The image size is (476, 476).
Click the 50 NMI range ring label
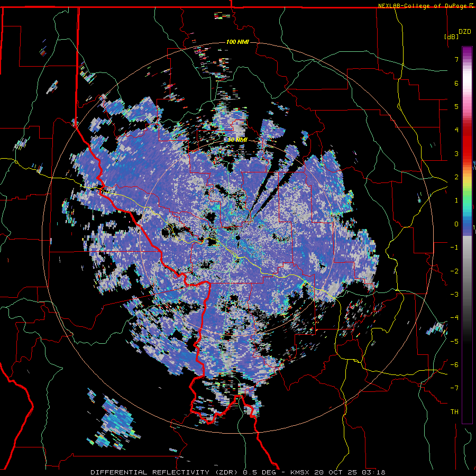coord(237,140)
